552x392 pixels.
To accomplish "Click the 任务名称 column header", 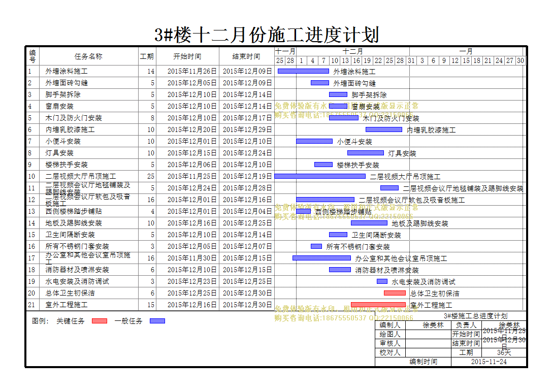I will [88, 56].
